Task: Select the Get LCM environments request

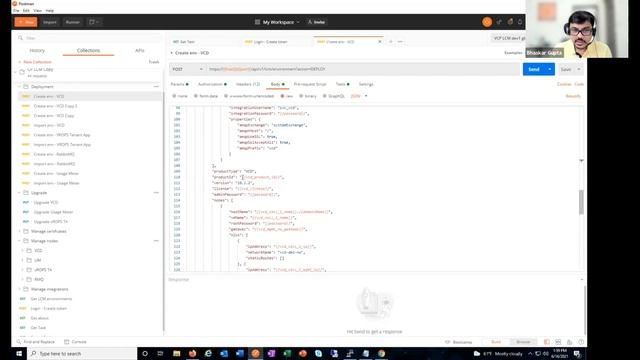Action: point(51,299)
